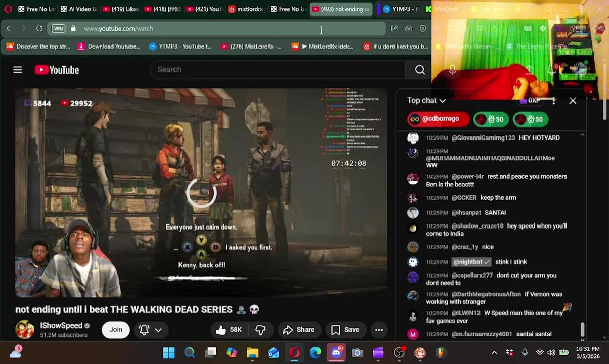The width and height of the screenshot is (609, 364).
Task: Click the microphone tray icon
Action: tap(525, 353)
